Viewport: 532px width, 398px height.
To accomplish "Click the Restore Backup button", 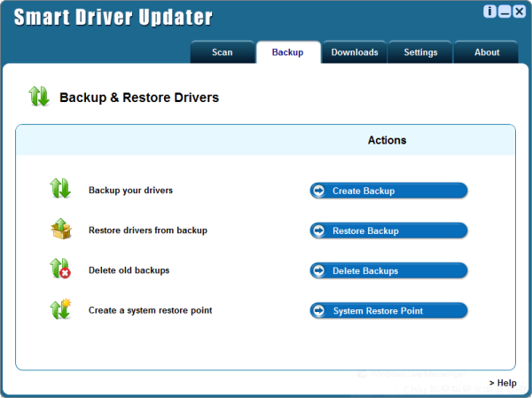I will click(x=389, y=230).
